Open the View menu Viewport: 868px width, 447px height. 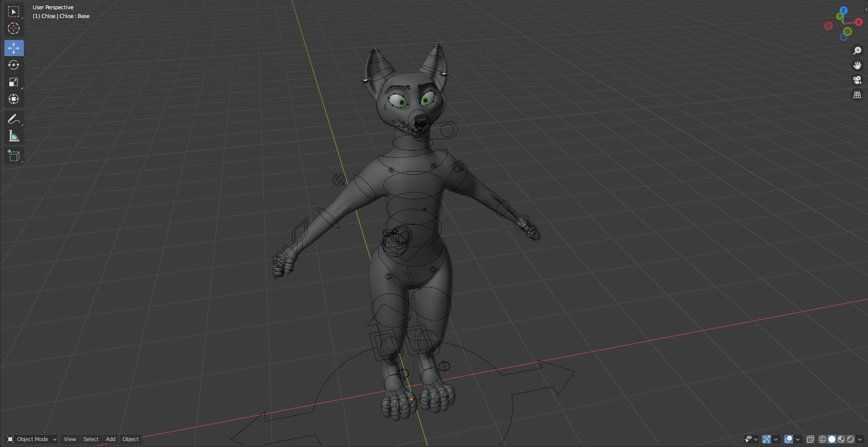[x=70, y=439]
